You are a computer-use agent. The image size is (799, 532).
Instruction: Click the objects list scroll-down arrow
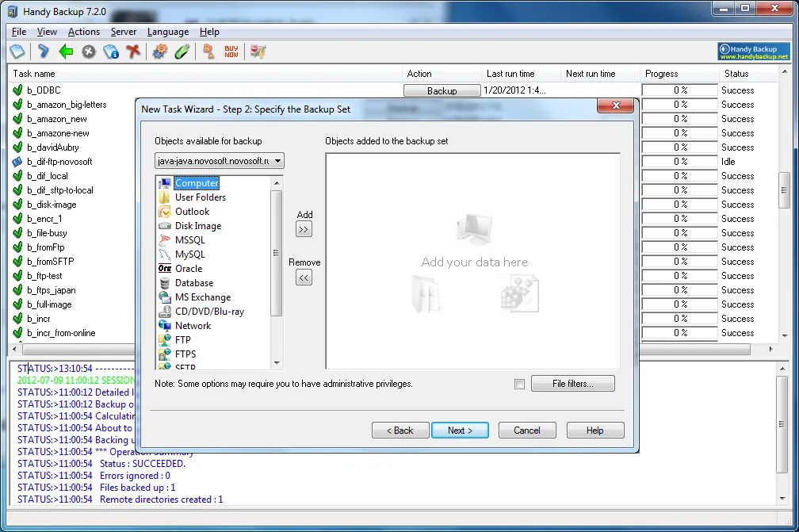coord(277,363)
